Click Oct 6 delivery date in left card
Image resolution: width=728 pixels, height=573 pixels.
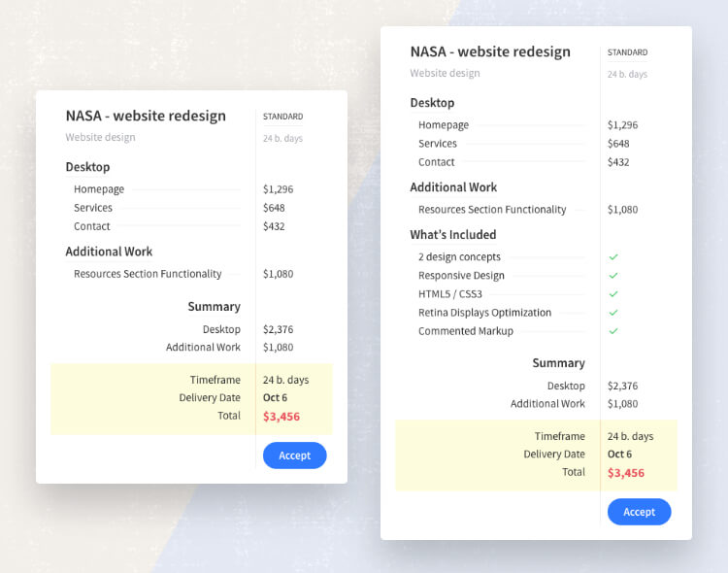coord(275,398)
